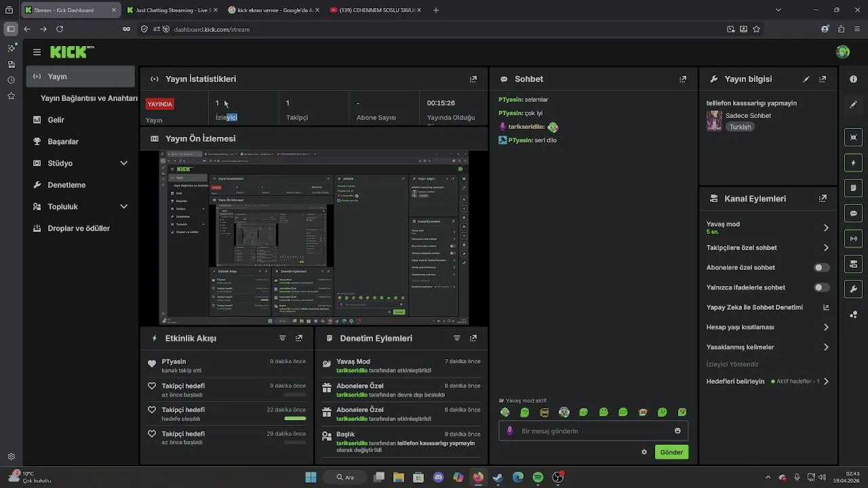Open Yapay Zeka ile Sohbet Denetimi link
The image size is (868, 488).
(x=768, y=308)
